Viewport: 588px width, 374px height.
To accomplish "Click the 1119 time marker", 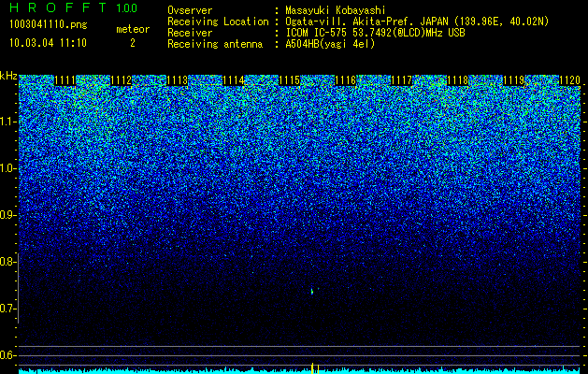I will tap(514, 80).
